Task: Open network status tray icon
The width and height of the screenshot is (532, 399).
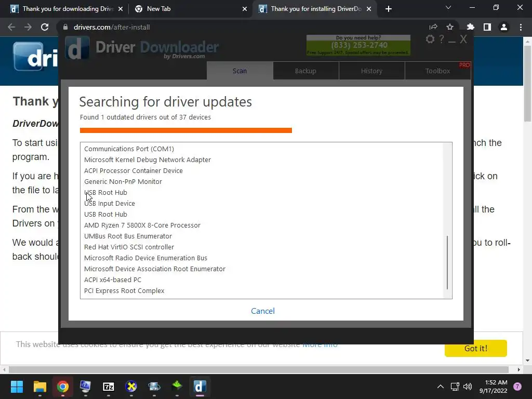Action: pos(455,387)
